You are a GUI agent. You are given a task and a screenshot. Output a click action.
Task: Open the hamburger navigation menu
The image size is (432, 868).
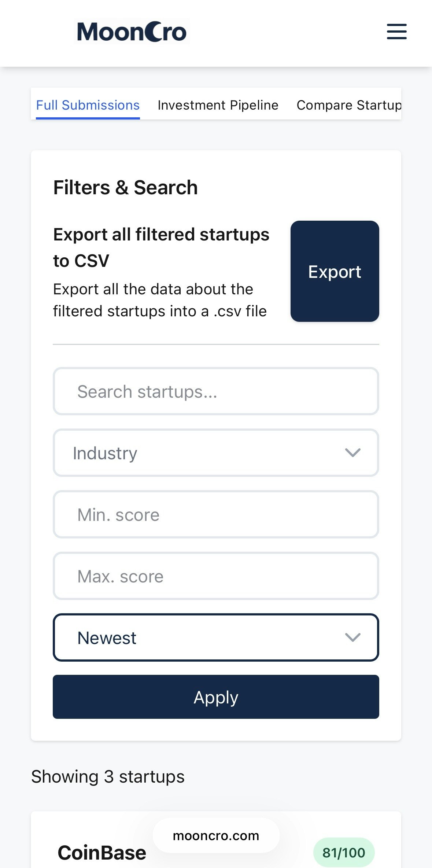tap(396, 32)
